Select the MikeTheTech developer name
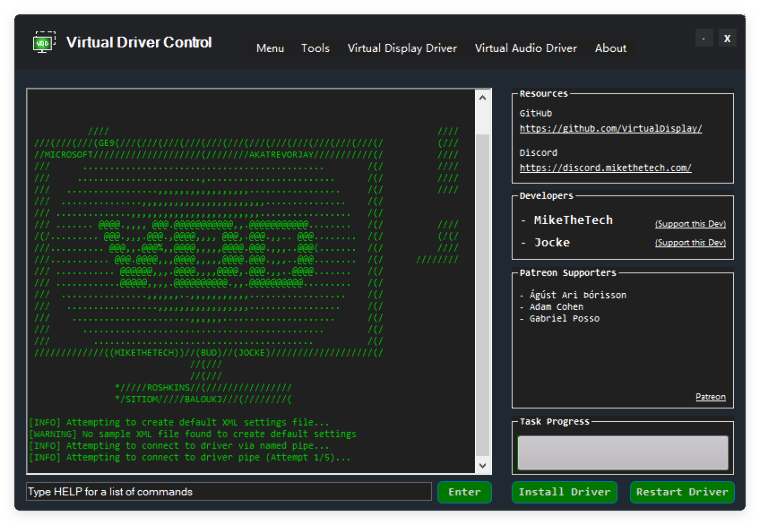This screenshot has width=760, height=525. coord(573,220)
